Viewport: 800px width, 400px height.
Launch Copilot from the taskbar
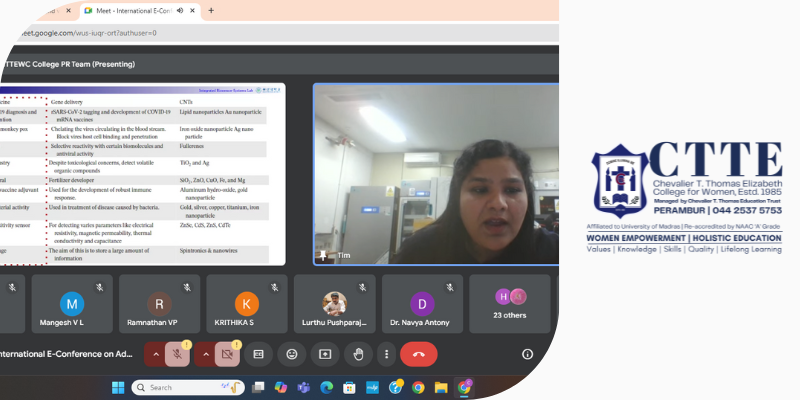[x=281, y=388]
